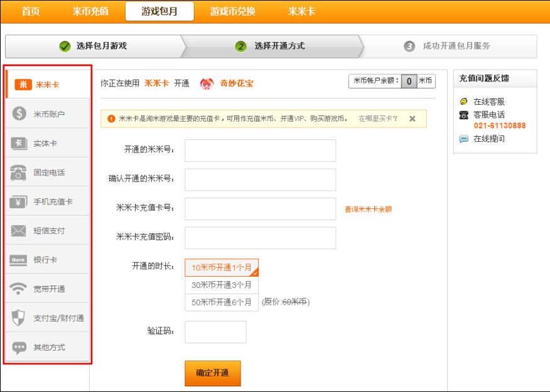The image size is (550, 392).
Task: Click the phone number 021-61130888
Action: (x=500, y=125)
